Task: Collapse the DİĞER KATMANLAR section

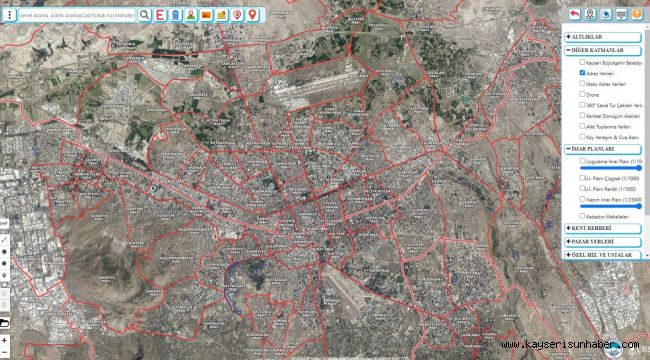Action: click(603, 50)
